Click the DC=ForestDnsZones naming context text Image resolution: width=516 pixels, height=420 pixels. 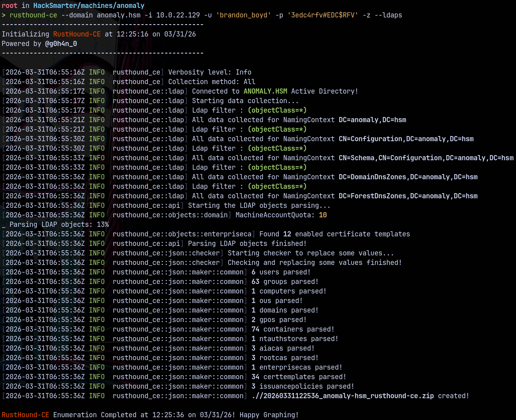[x=408, y=196]
